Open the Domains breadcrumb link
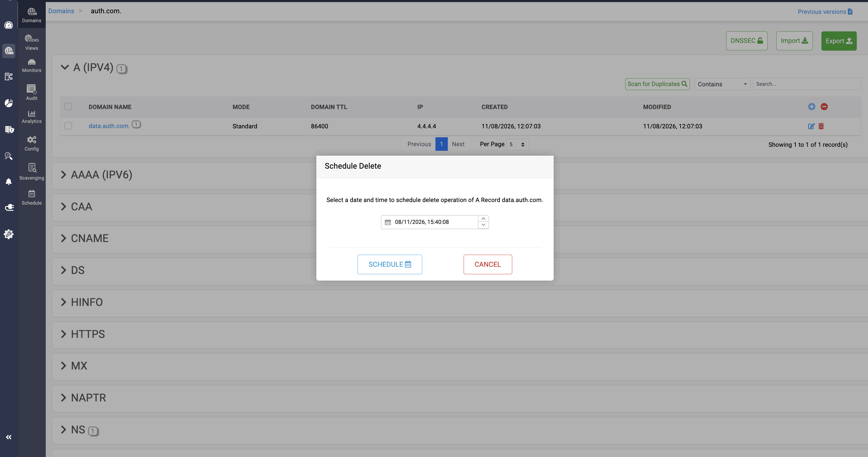868x457 pixels. [61, 11]
